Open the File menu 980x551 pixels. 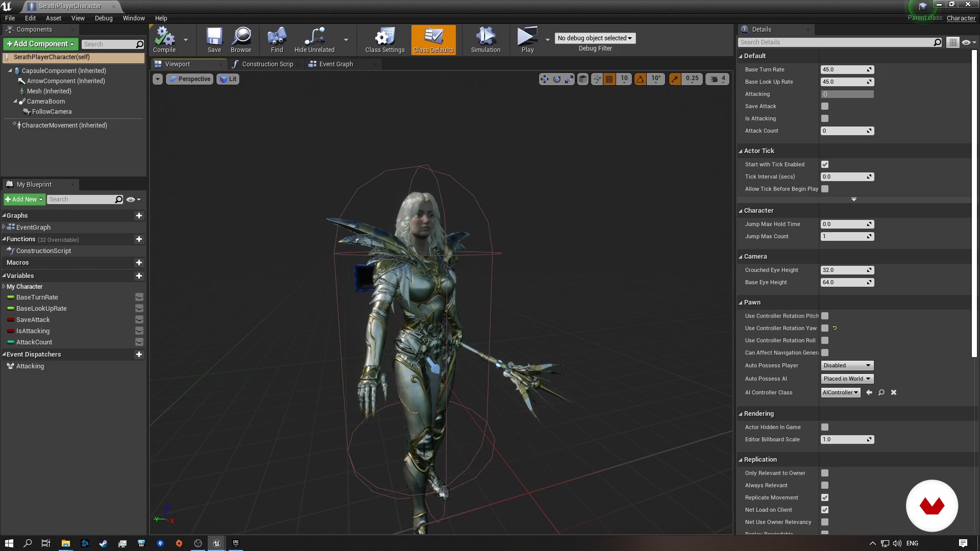coord(10,18)
